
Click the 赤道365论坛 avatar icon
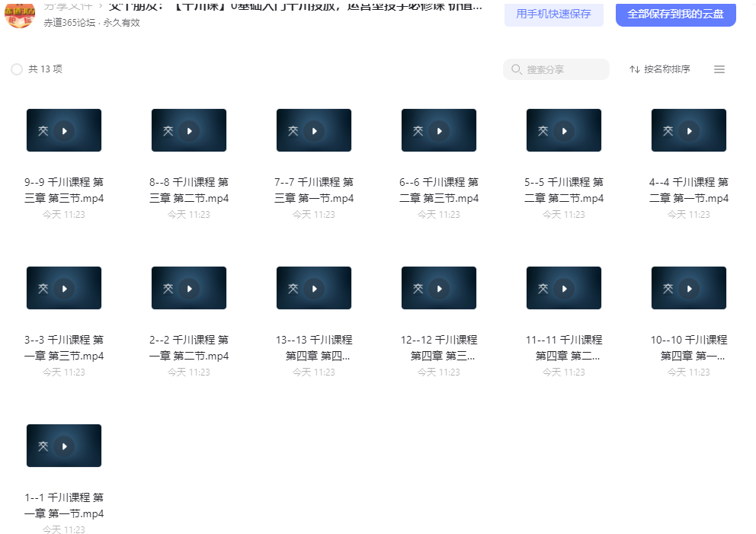[20, 14]
